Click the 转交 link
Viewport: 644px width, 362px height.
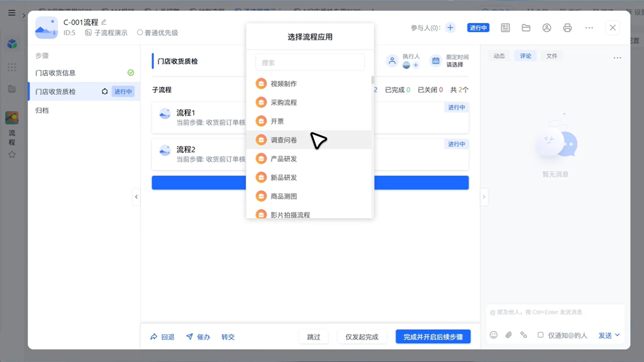228,337
